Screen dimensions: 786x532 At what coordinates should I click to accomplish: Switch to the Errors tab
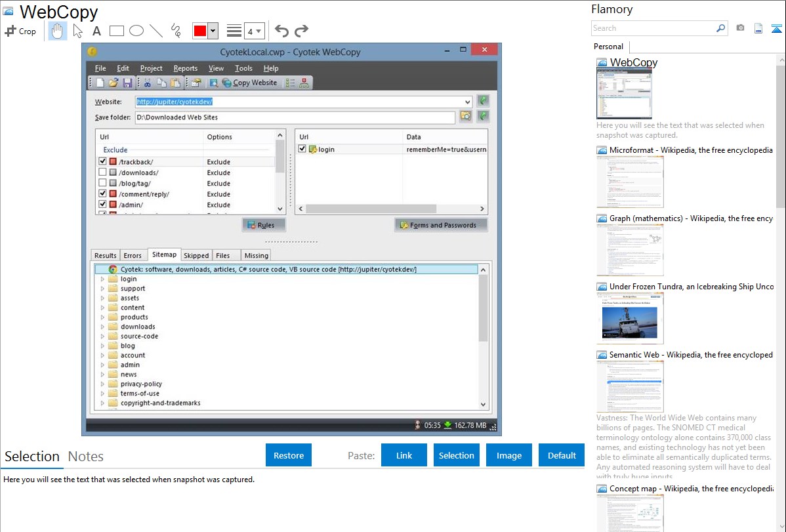click(x=133, y=255)
